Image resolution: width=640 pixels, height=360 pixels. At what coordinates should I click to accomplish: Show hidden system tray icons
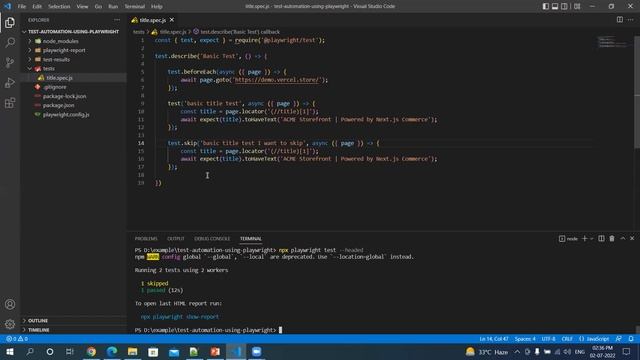pos(517,351)
